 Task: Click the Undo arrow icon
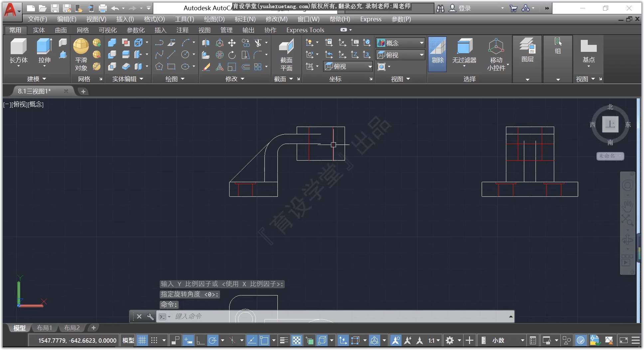[115, 8]
